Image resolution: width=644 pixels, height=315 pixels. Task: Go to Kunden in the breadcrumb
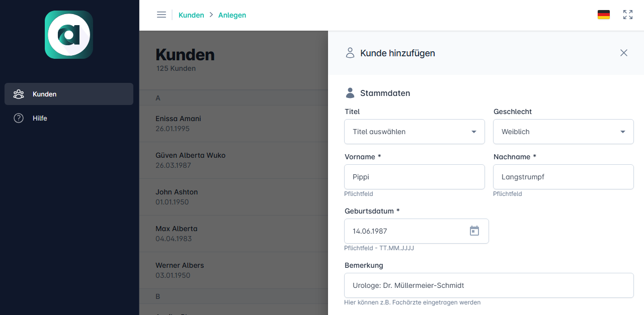[x=191, y=15]
